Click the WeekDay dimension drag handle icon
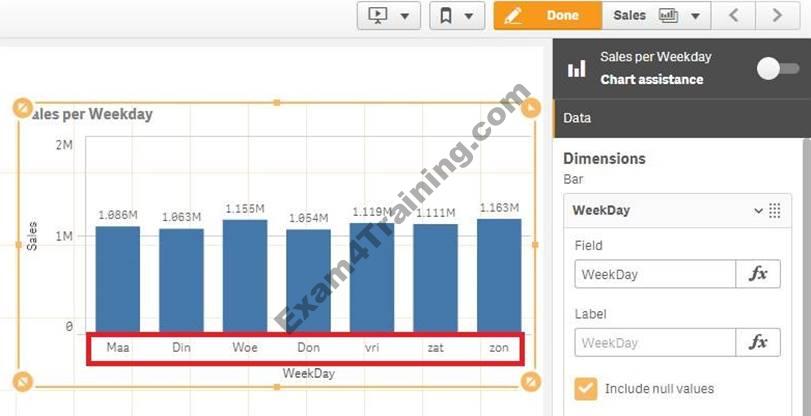811x416 pixels. (x=774, y=210)
